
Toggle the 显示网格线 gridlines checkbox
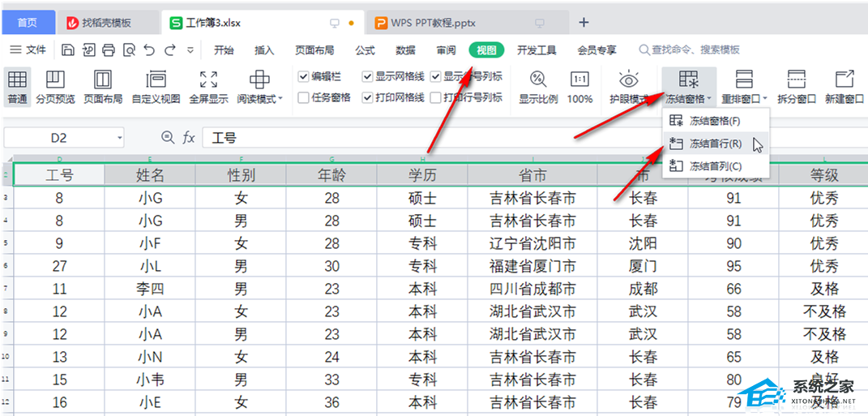coord(367,77)
